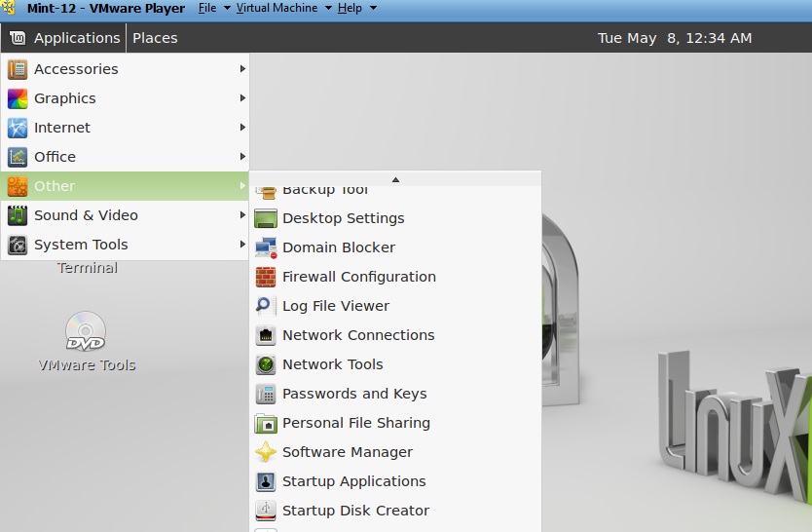This screenshot has width=812, height=532.
Task: Select the Graphics menu label
Action: 64,98
